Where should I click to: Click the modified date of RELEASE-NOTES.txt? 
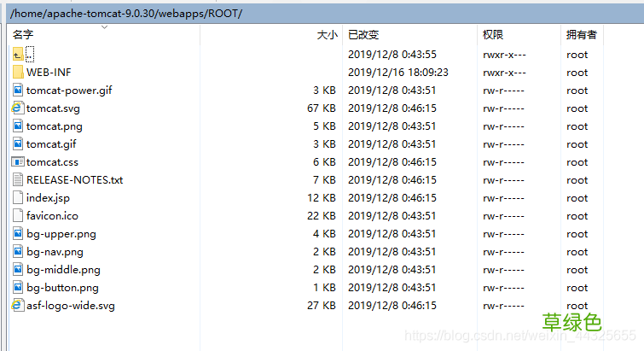tap(392, 180)
